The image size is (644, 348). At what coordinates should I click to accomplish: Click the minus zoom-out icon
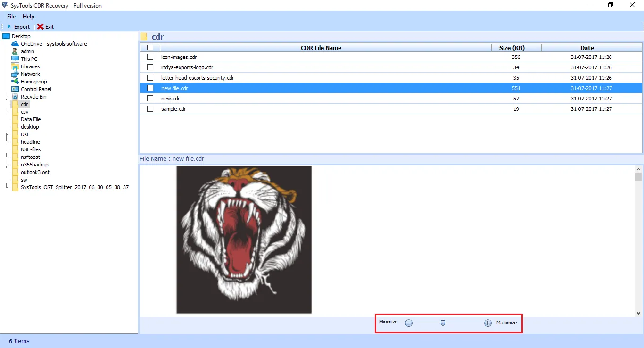click(x=409, y=323)
